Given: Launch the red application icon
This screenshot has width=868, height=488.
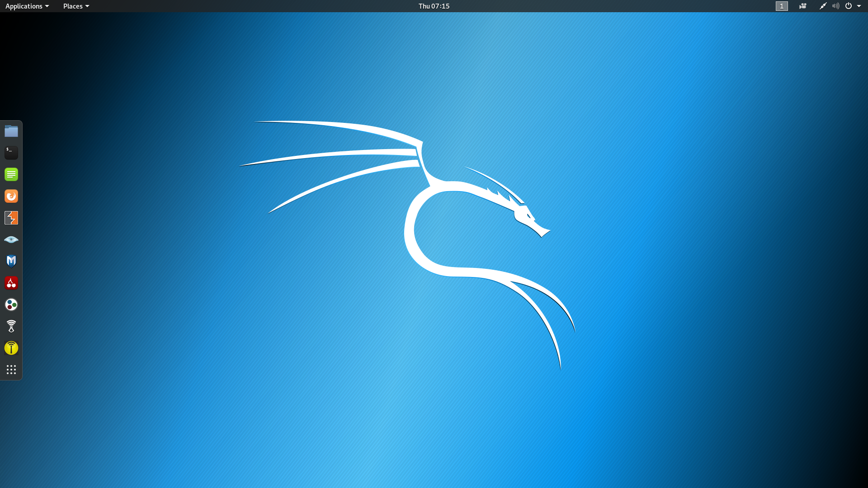Looking at the screenshot, I should click(x=11, y=282).
